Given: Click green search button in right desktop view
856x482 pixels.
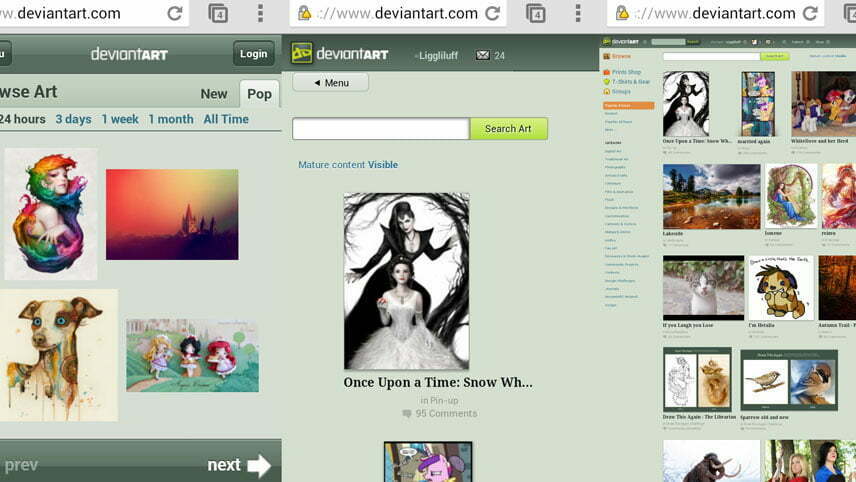Looking at the screenshot, I should point(775,56).
